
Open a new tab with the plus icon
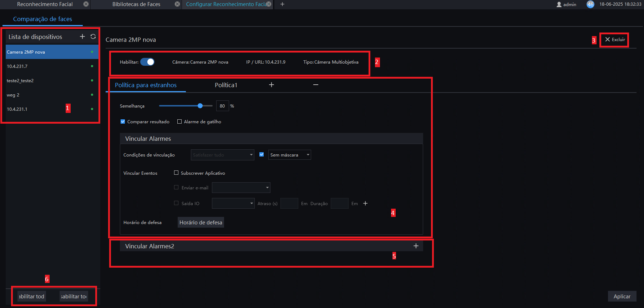click(282, 4)
